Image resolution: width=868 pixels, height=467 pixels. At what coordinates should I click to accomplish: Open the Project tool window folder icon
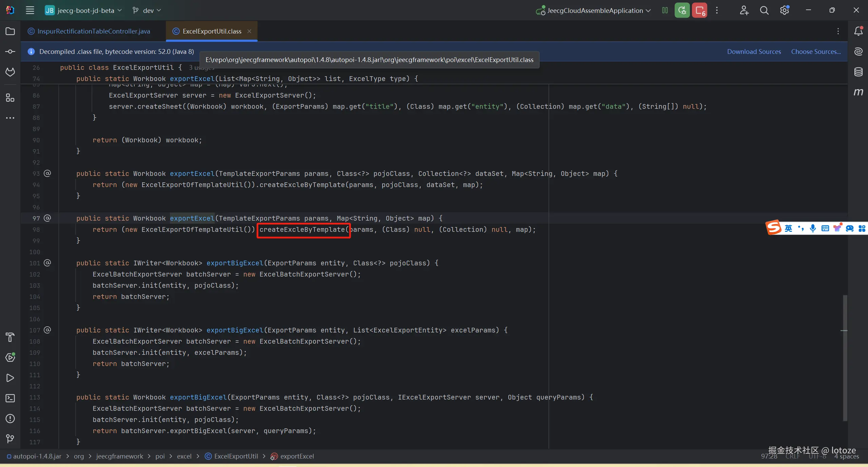10,31
